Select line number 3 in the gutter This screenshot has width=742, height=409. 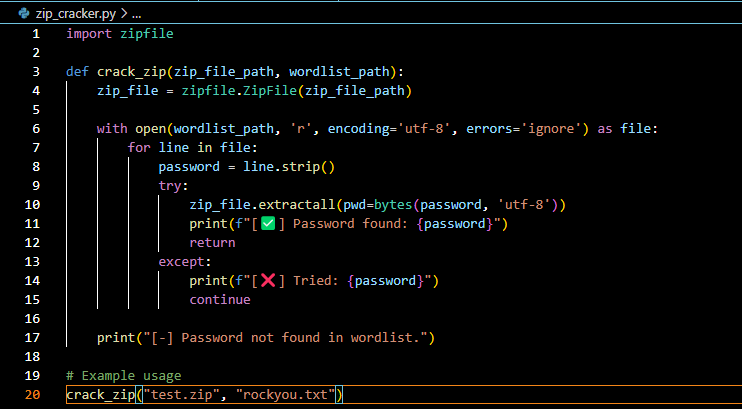click(x=36, y=72)
